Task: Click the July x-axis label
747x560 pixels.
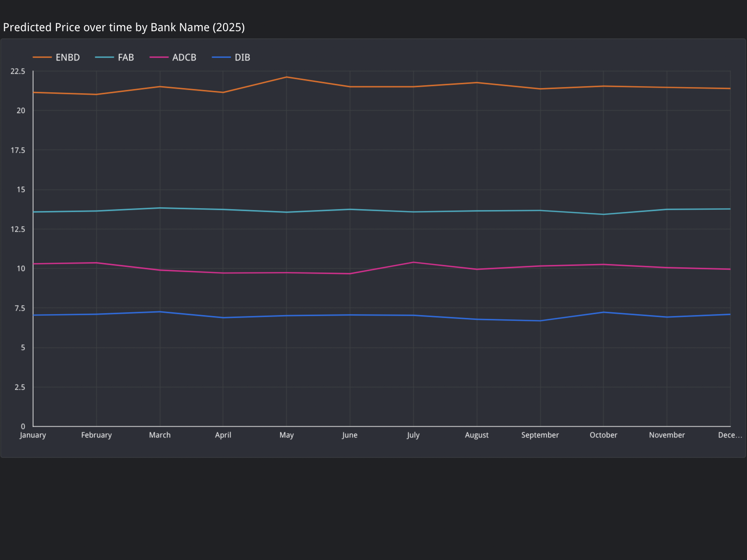Action: (x=413, y=435)
